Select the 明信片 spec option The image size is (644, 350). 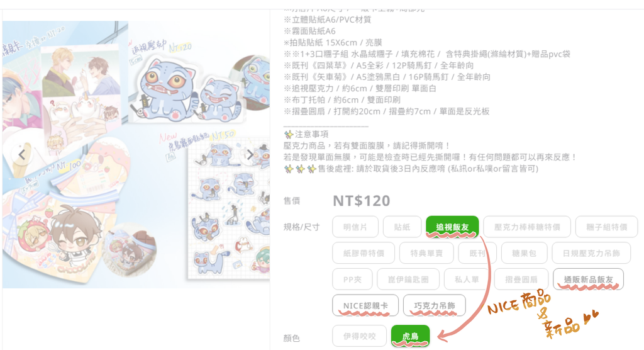pyautogui.click(x=355, y=227)
